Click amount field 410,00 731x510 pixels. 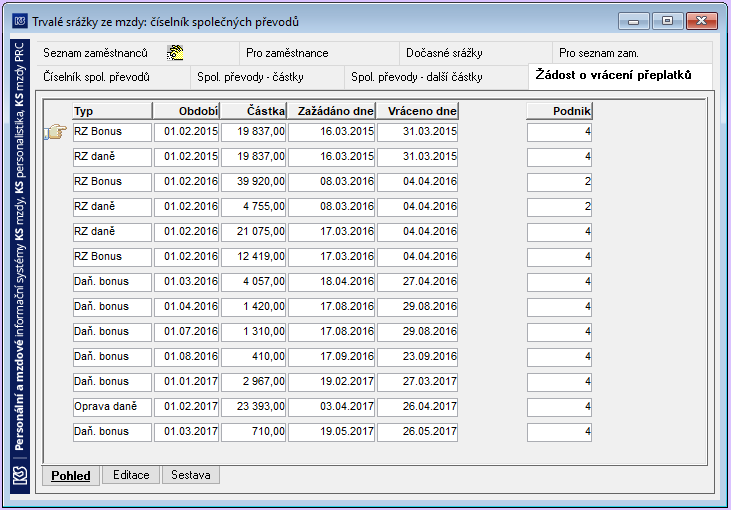(x=253, y=357)
